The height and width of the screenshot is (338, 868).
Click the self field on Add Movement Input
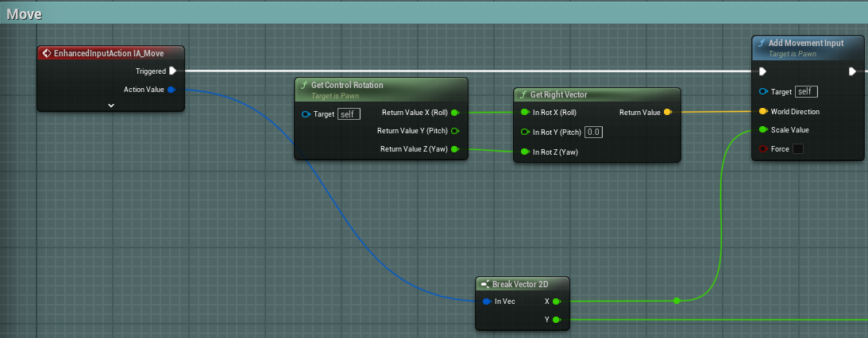806,92
